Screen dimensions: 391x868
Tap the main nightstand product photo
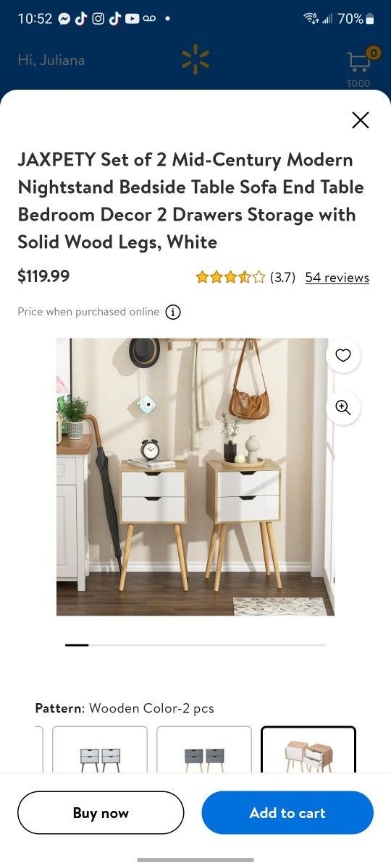[x=195, y=477]
